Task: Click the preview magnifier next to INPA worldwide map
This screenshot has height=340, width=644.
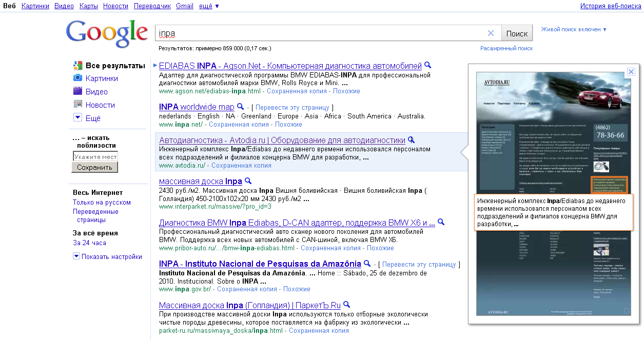Action: (240, 107)
